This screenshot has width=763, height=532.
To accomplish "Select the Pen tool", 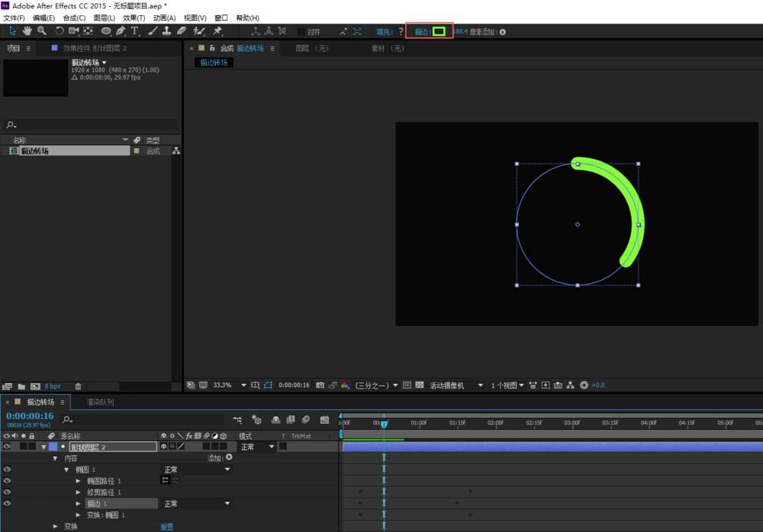I will click(x=121, y=31).
